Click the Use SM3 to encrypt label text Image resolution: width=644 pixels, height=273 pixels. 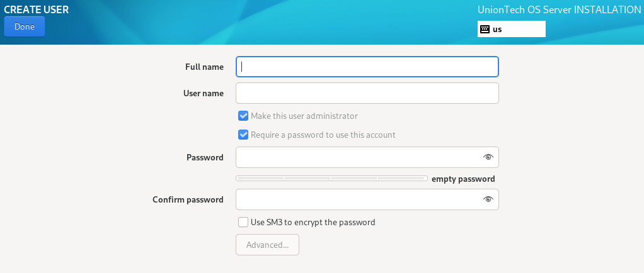(x=313, y=222)
